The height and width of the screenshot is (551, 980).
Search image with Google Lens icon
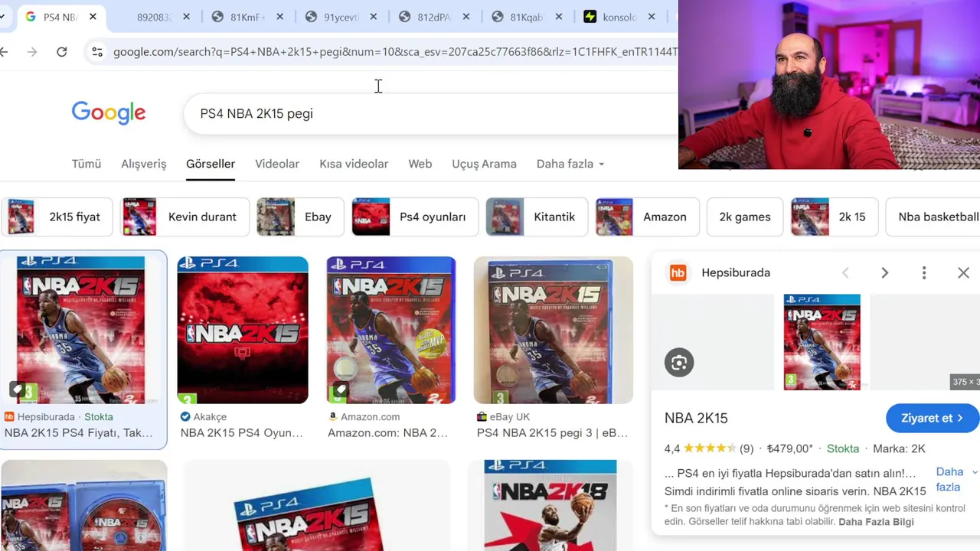(679, 363)
